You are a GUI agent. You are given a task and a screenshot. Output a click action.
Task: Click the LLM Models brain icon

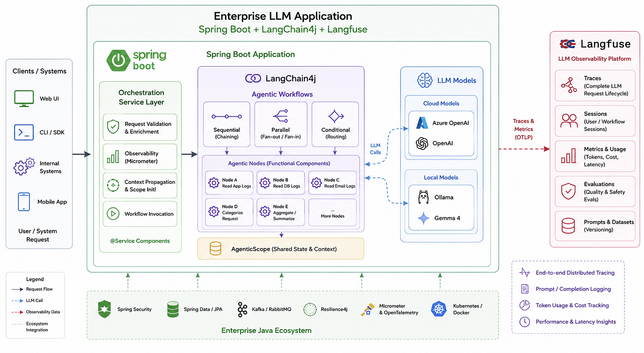point(425,80)
